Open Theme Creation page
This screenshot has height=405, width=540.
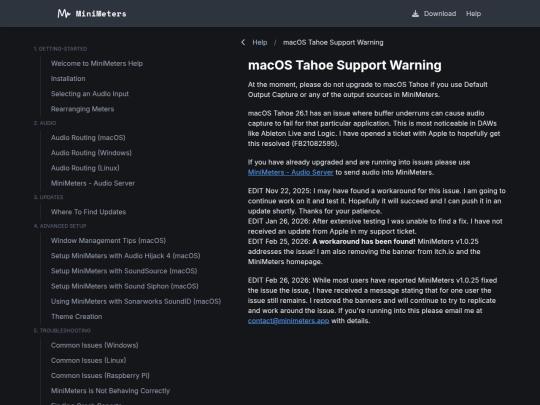[x=76, y=316]
